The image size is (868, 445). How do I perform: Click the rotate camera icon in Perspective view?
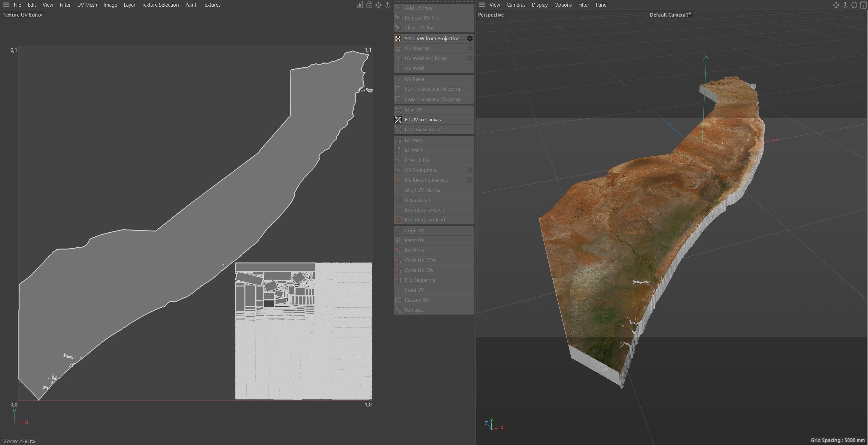point(854,5)
